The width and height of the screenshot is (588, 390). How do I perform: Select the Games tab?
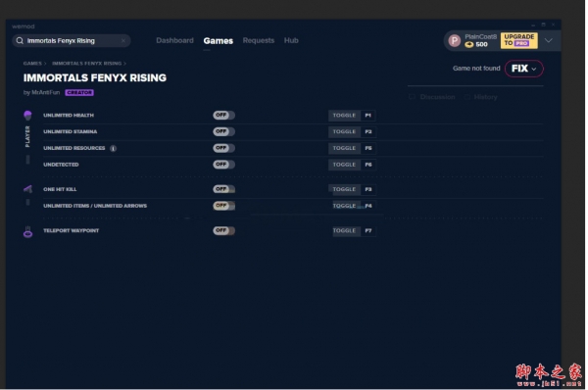[x=219, y=41]
